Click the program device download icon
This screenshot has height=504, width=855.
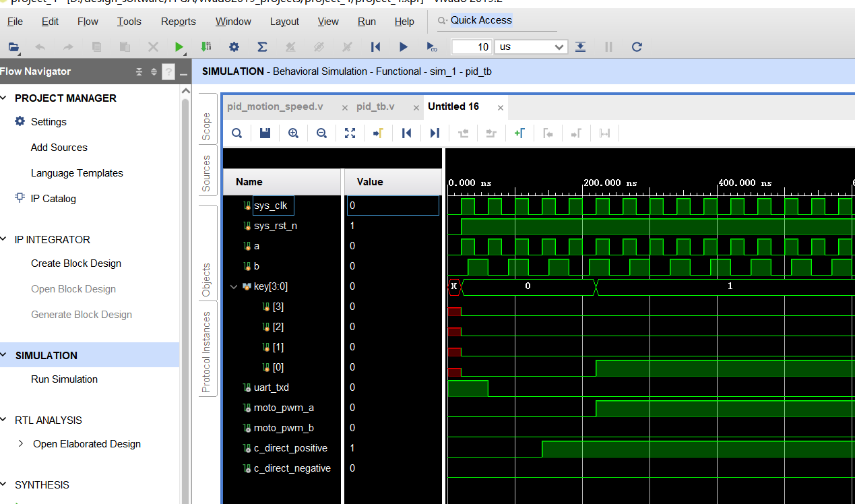206,46
